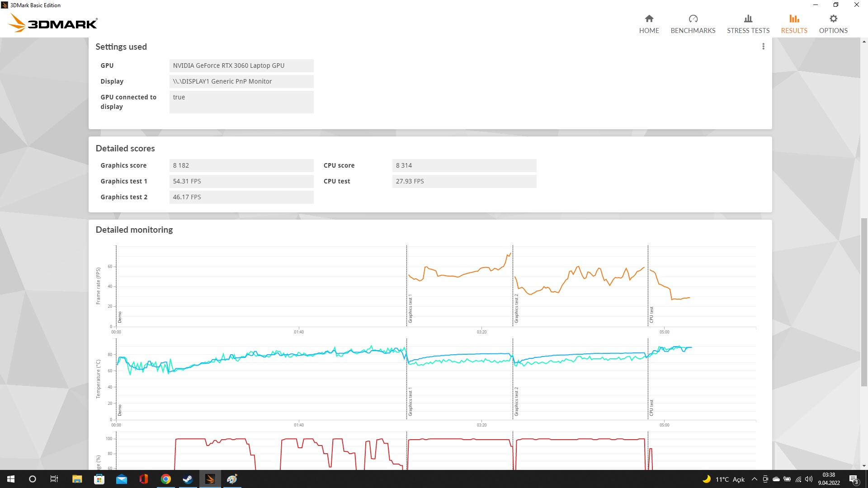Open the HOME tab
Viewport: 868px width, 488px height.
click(x=649, y=24)
